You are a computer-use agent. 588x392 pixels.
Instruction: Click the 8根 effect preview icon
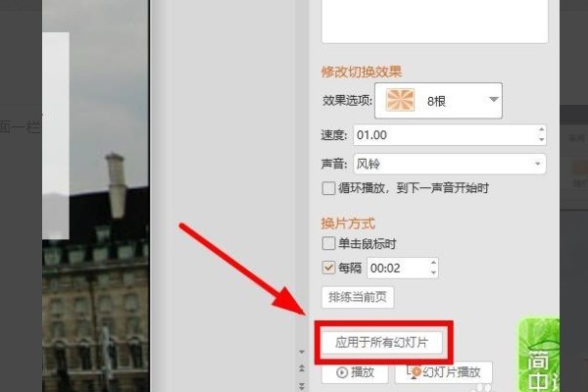click(401, 100)
